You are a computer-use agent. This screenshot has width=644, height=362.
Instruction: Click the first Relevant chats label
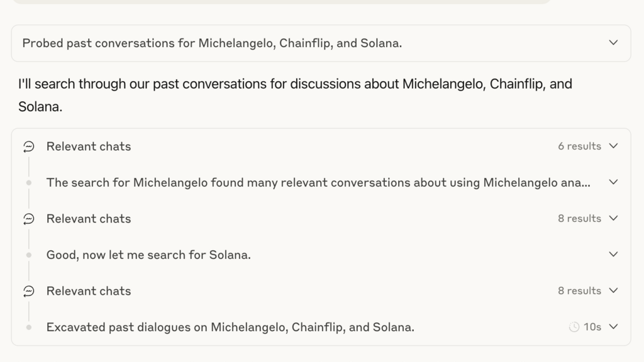coord(88,146)
